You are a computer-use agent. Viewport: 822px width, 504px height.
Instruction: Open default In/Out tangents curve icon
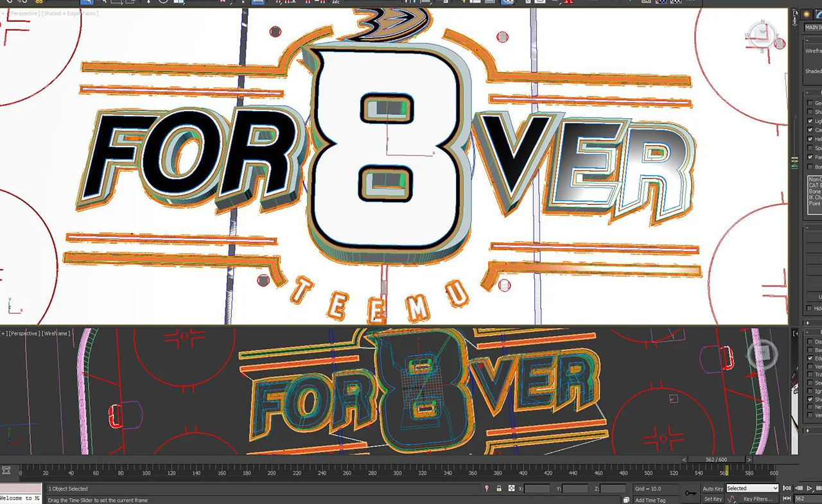point(730,499)
